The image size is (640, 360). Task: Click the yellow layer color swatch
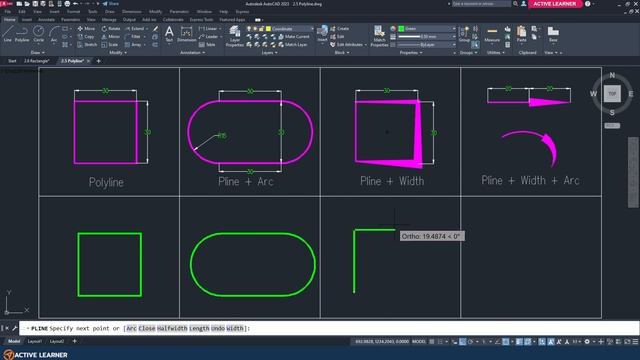point(268,29)
